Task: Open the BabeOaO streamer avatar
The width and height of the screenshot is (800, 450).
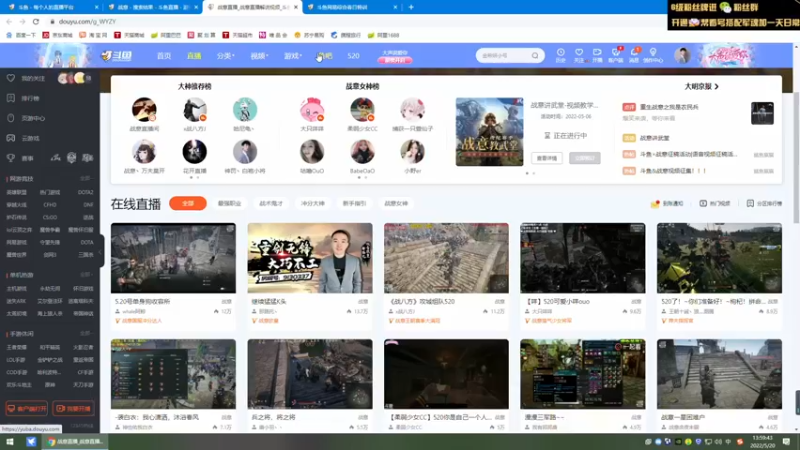Action: [362, 152]
